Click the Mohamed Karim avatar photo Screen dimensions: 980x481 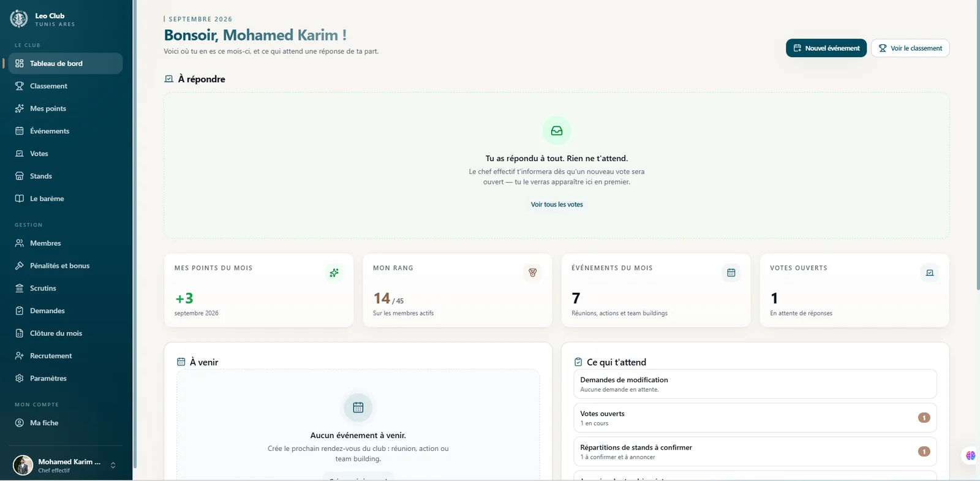(23, 465)
